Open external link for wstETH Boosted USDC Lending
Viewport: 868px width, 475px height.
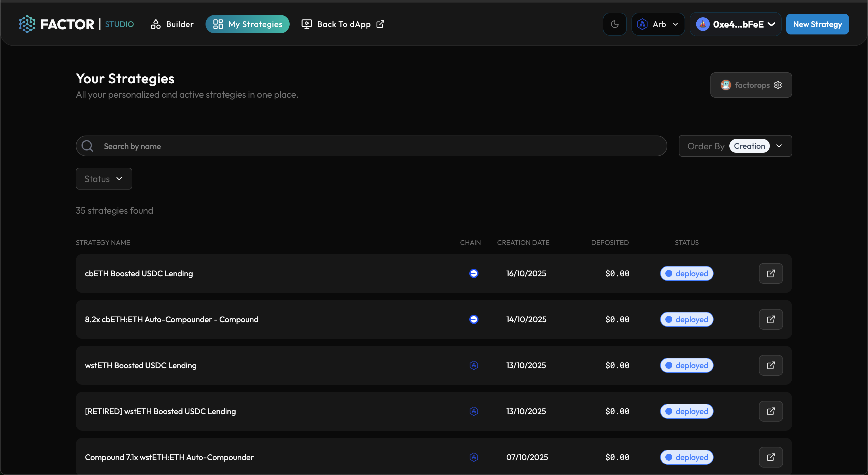(x=770, y=365)
